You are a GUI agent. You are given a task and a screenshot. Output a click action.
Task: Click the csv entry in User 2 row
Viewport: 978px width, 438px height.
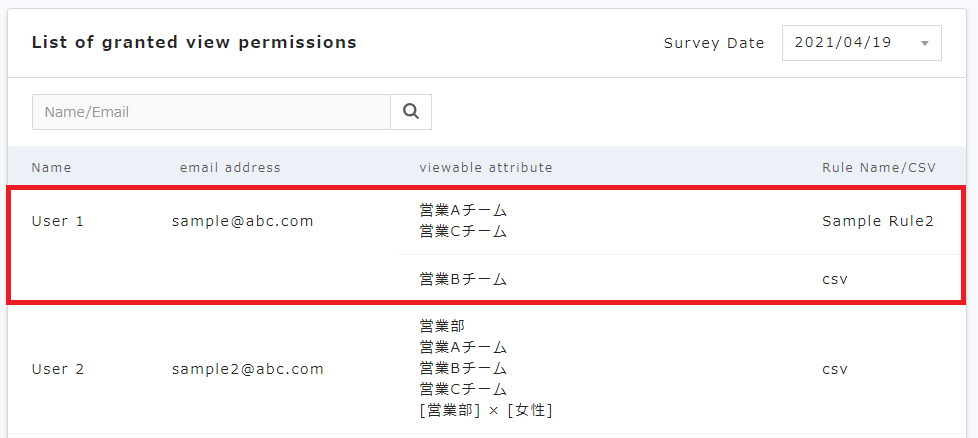point(835,369)
